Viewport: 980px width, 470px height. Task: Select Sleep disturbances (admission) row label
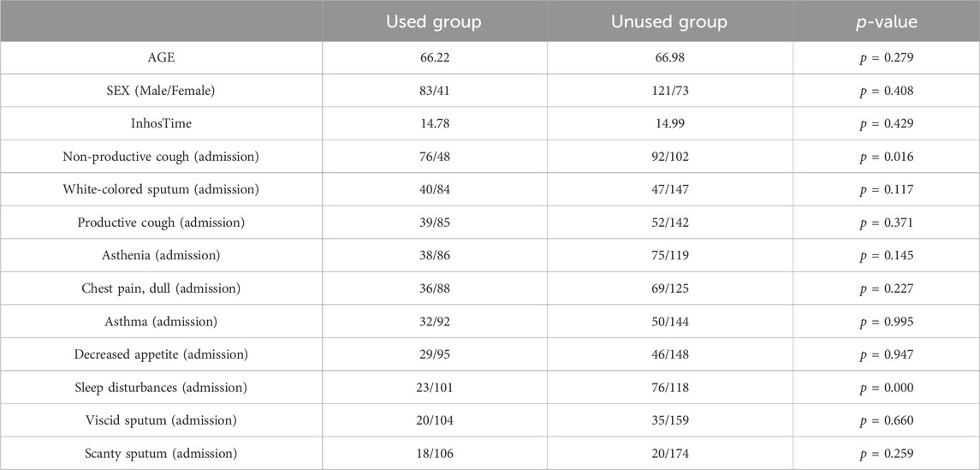(x=161, y=388)
